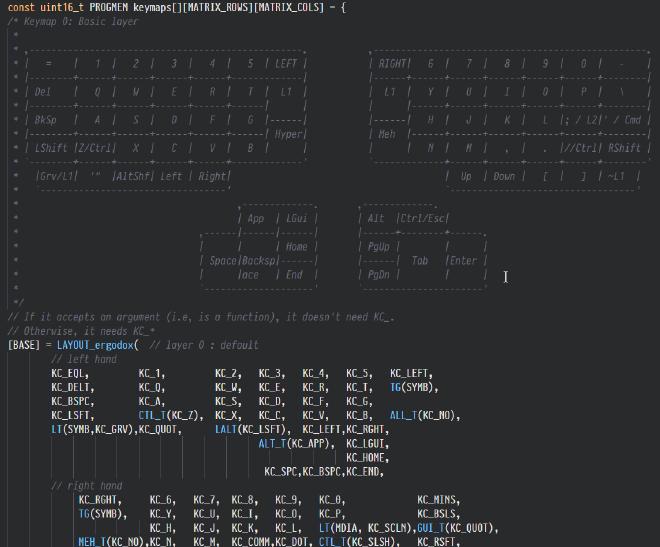Viewport: 660px width, 547px height.
Task: Click '//Ctrl' in the ASCII diagram
Action: point(580,149)
